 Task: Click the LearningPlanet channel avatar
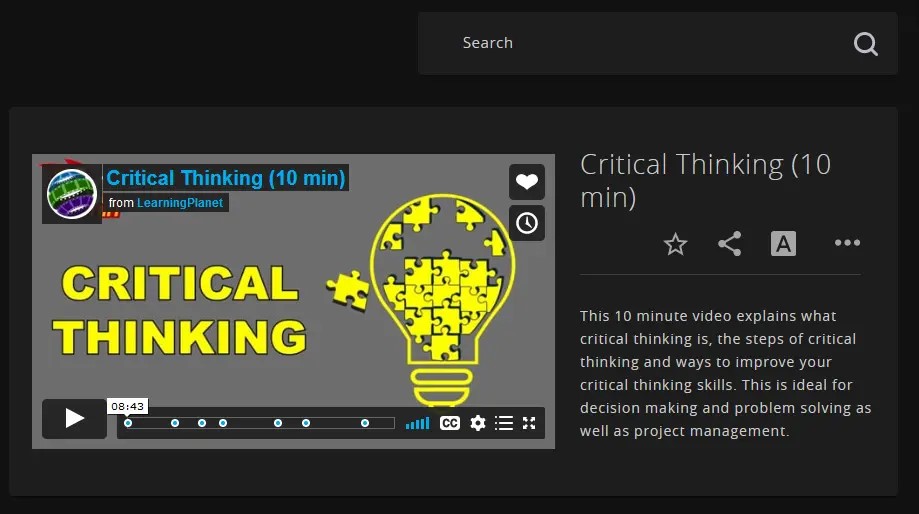coord(72,194)
